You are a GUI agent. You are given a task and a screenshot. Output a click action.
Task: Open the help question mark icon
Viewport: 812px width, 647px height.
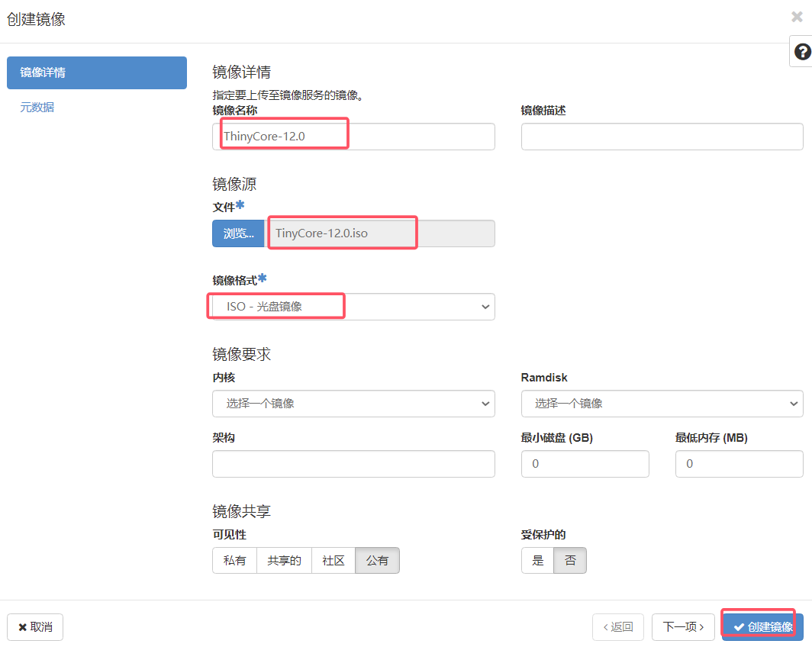(802, 52)
